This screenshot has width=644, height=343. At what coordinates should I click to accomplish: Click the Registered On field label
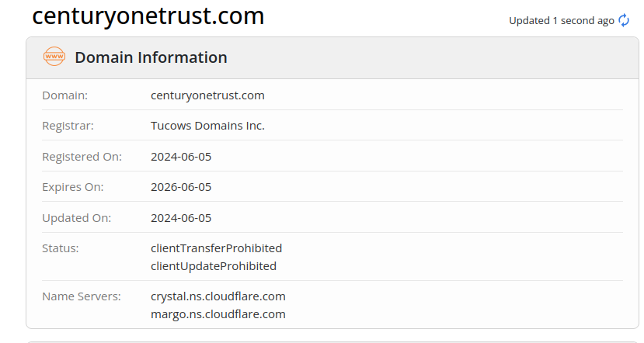click(x=82, y=157)
